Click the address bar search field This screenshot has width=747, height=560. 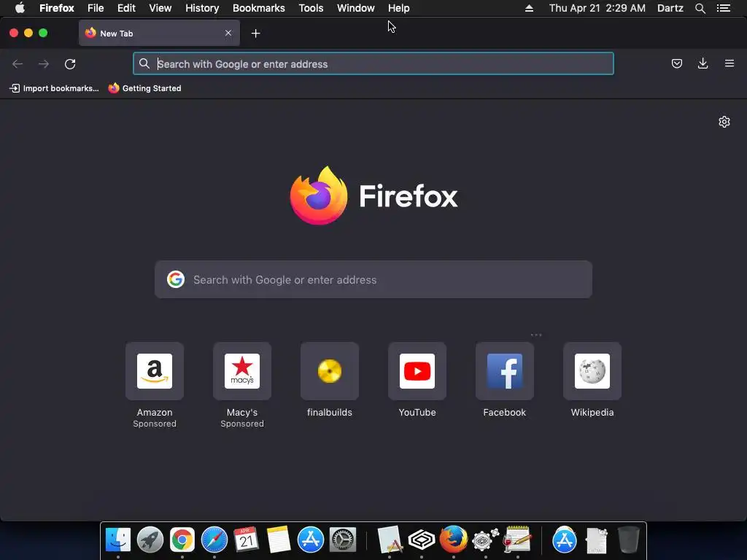pos(373,64)
